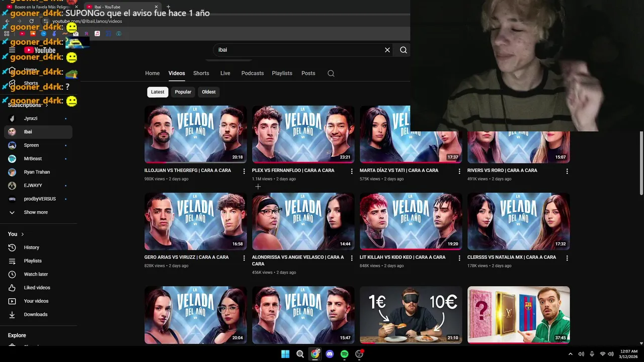Click the search magnifier button beside 'ibai'

tap(404, 50)
